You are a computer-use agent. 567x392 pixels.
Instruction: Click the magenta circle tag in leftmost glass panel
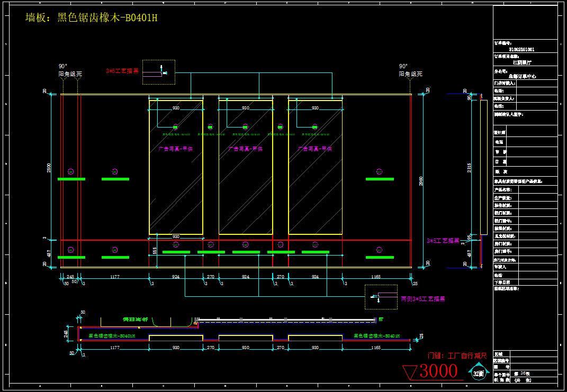(x=176, y=127)
